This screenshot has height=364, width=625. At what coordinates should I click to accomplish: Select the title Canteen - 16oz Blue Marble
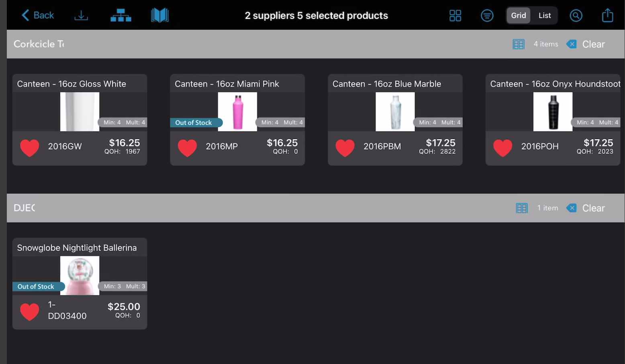[387, 84]
